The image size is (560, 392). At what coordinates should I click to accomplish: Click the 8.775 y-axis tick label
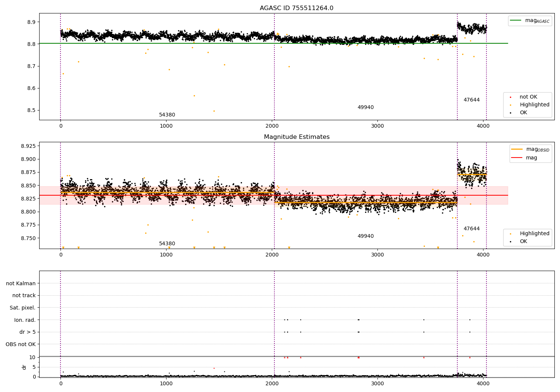tap(28, 225)
